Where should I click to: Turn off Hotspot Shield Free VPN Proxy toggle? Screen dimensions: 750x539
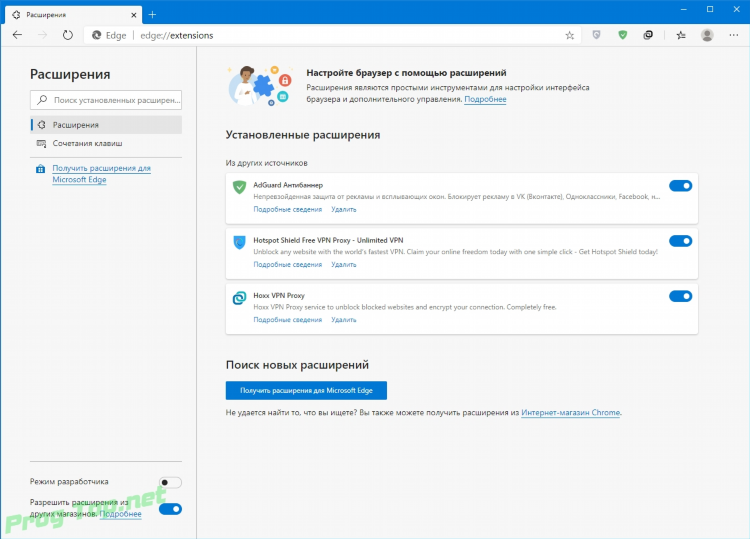[680, 241]
